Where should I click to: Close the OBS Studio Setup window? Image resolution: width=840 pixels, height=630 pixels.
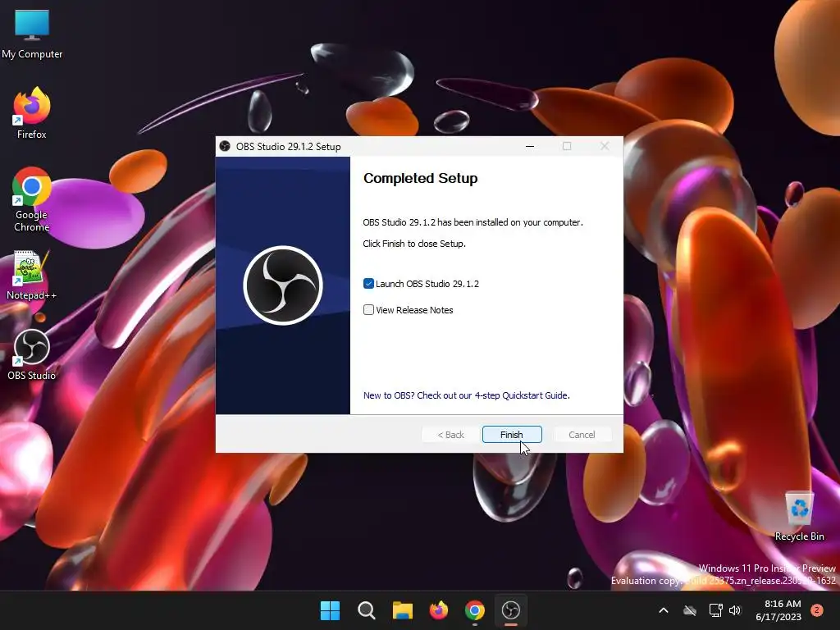pos(605,146)
